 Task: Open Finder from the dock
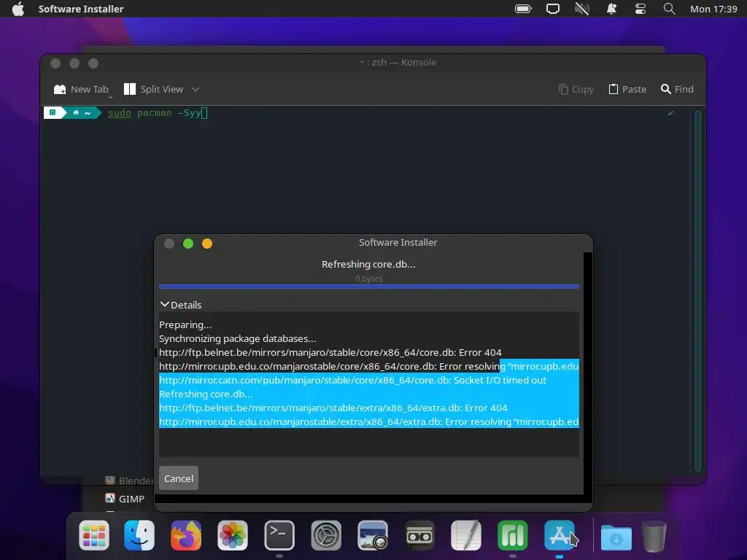[139, 535]
